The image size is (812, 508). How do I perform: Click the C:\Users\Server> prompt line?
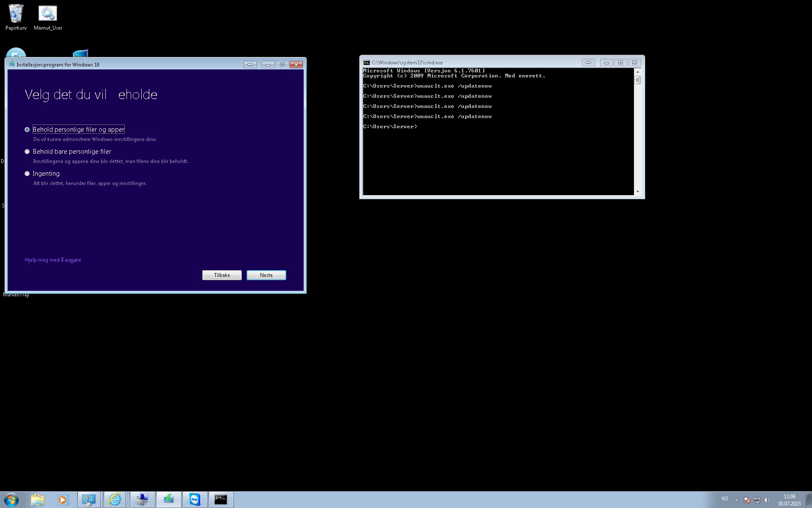click(x=390, y=127)
